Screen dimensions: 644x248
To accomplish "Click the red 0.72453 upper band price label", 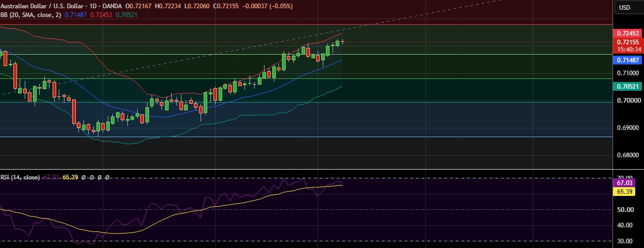I will click(628, 33).
